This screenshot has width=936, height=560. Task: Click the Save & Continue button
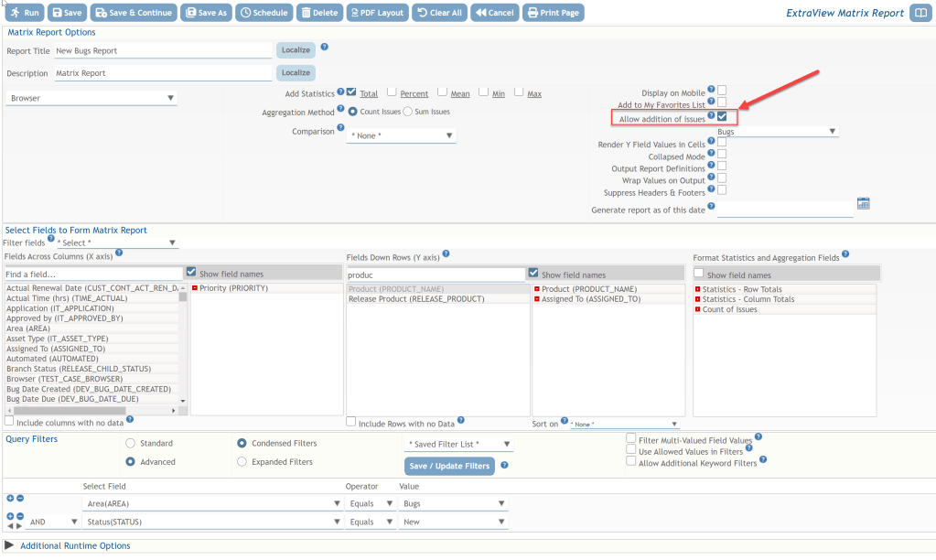pyautogui.click(x=133, y=13)
